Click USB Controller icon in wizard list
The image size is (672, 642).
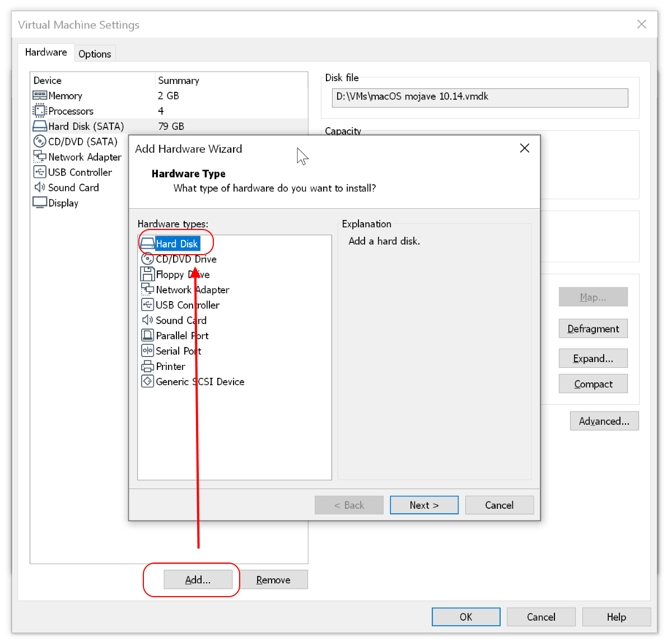click(147, 304)
